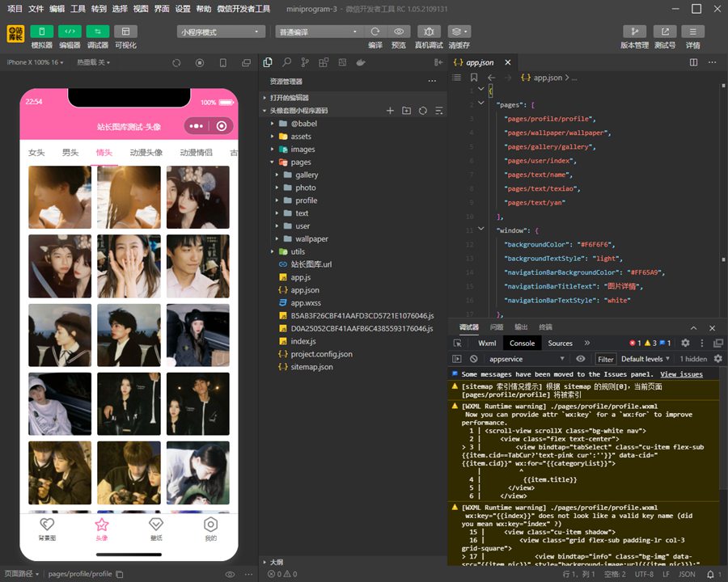The width and height of the screenshot is (728, 582).
Task: Open Version Management in toolbar
Action: (634, 32)
